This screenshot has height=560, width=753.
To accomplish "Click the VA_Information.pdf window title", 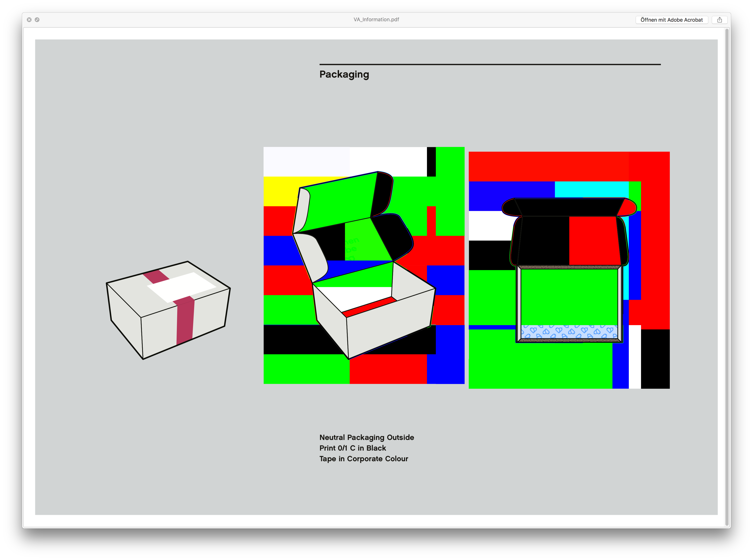I will point(376,19).
